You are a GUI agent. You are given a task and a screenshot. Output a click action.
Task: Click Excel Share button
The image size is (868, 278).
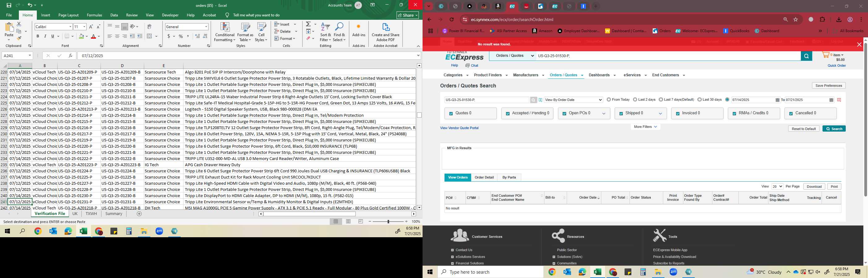pyautogui.click(x=408, y=15)
